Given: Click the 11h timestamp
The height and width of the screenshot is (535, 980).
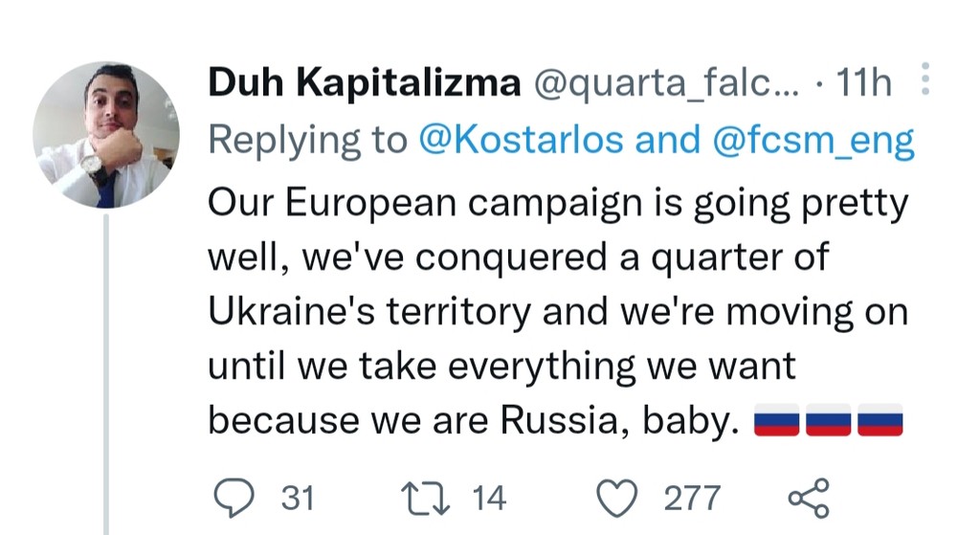Looking at the screenshot, I should (864, 84).
